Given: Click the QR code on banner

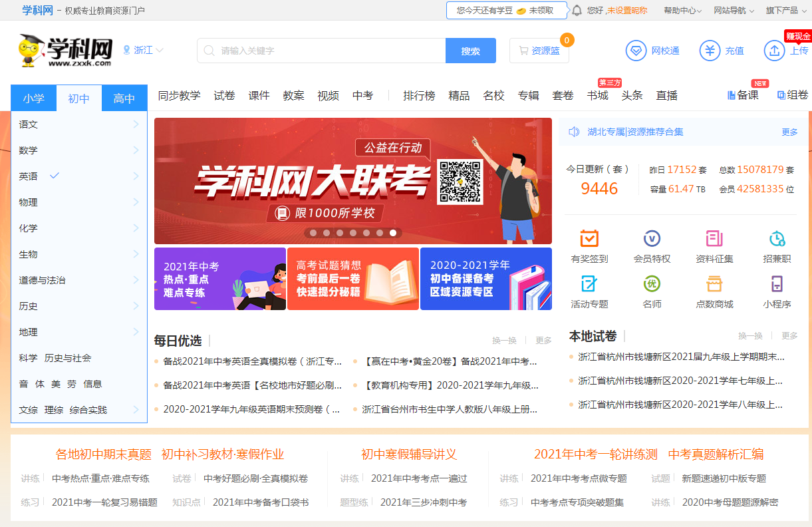Looking at the screenshot, I should point(460,182).
